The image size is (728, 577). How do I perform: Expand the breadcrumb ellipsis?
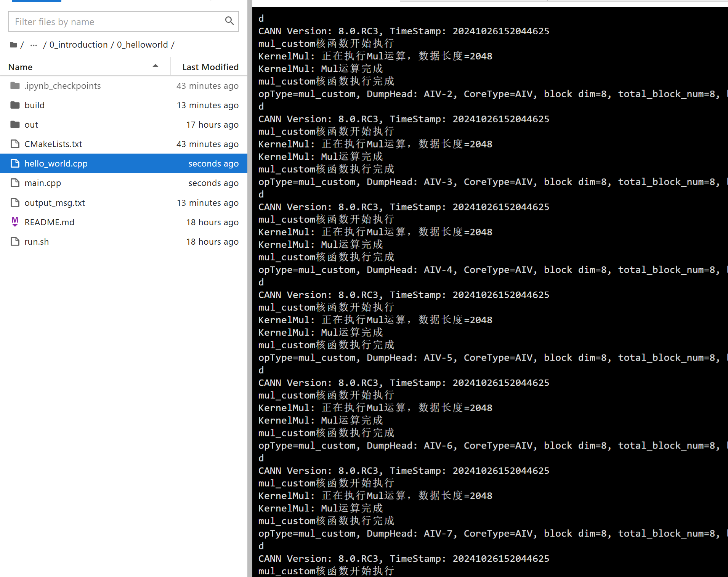tap(34, 45)
